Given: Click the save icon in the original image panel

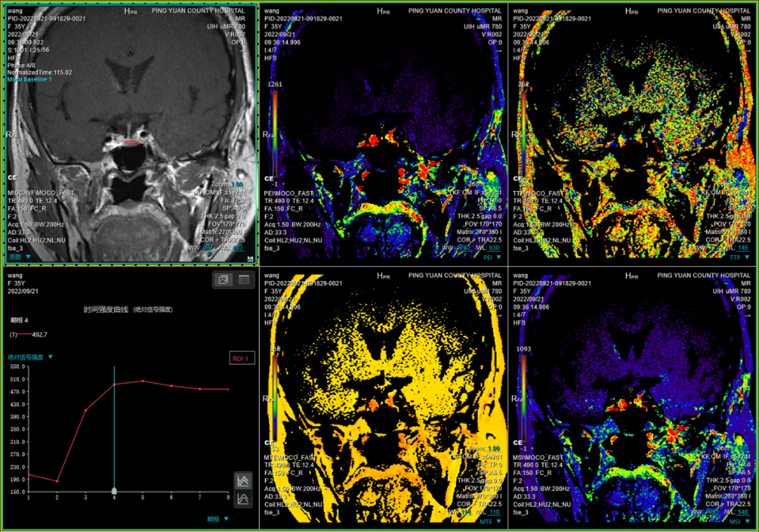Looking at the screenshot, I should point(249,259).
